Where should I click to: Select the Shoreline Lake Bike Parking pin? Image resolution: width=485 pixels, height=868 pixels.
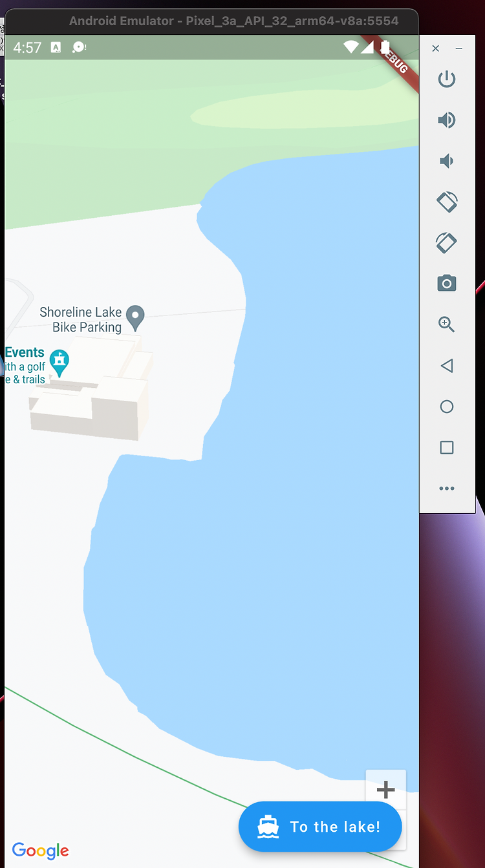click(x=135, y=317)
